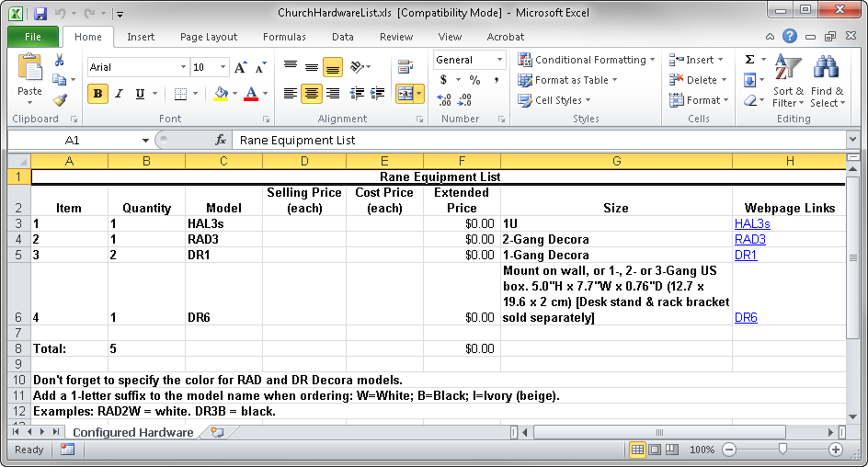Click the Clear eraser icon
The height and width of the screenshot is (467, 868).
click(x=749, y=101)
